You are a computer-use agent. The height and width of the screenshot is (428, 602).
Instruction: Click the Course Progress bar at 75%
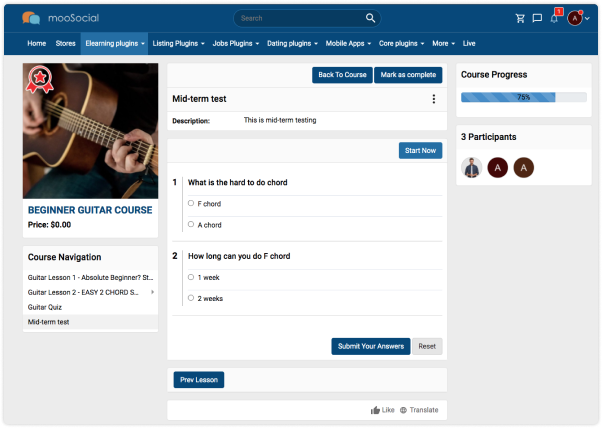click(524, 97)
